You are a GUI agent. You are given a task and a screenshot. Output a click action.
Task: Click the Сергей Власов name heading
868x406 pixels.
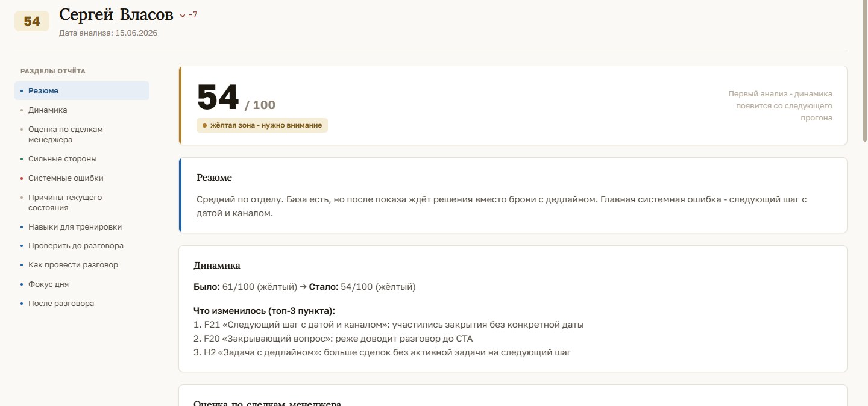[x=116, y=15]
